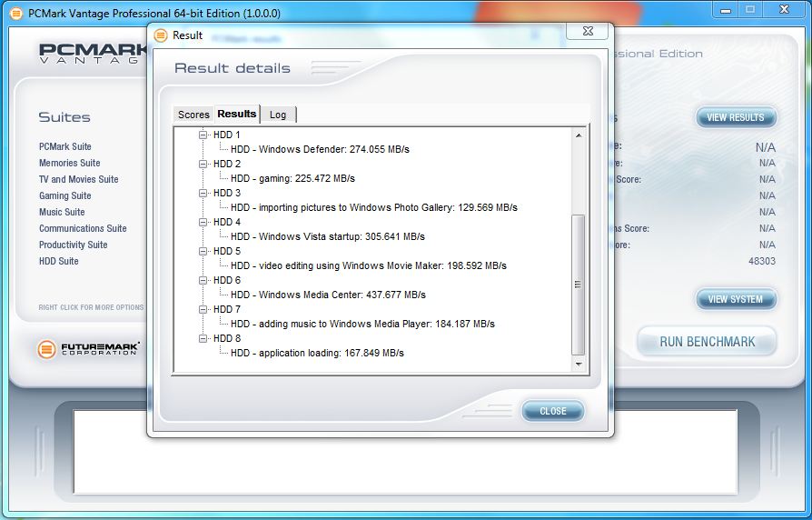Click the PCMark Vantage title bar icon

pyautogui.click(x=16, y=14)
